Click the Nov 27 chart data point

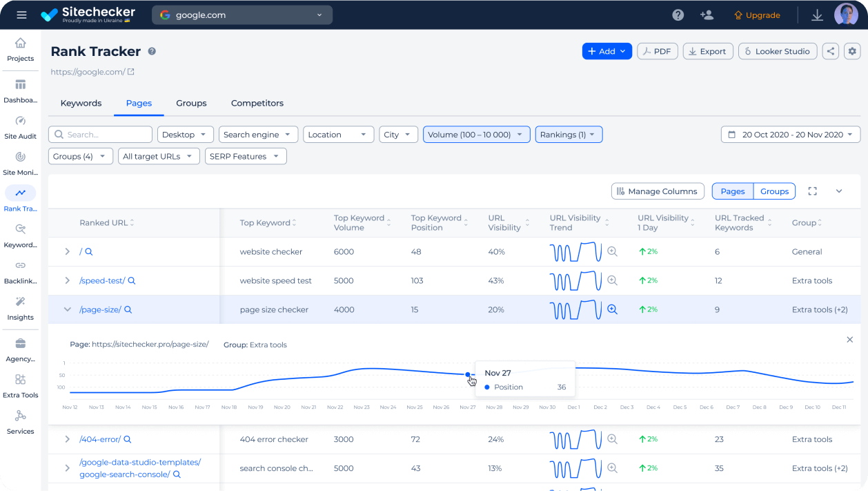point(468,375)
